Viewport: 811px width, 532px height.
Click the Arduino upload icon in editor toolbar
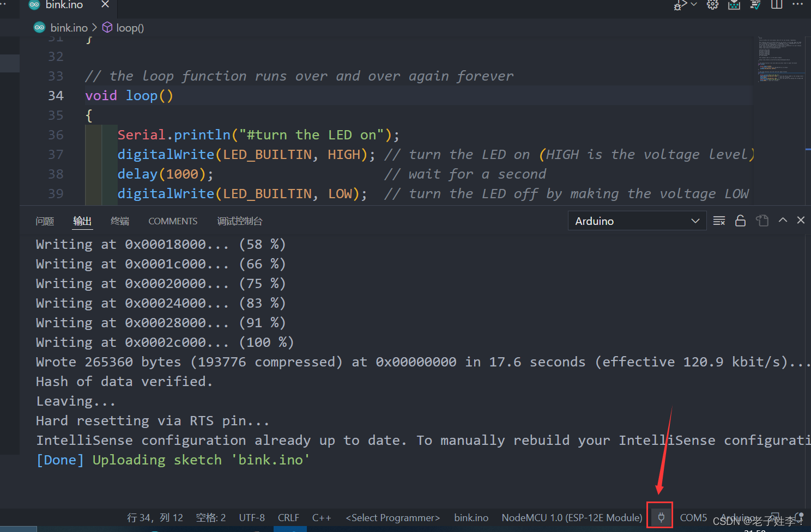tap(734, 5)
